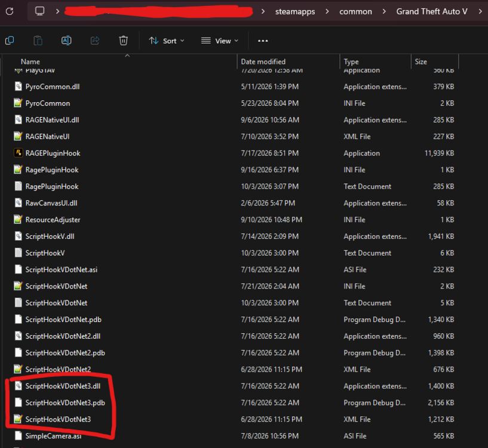This screenshot has height=448, width=488.
Task: Expand the chevron after the monitor icon
Action: point(57,11)
